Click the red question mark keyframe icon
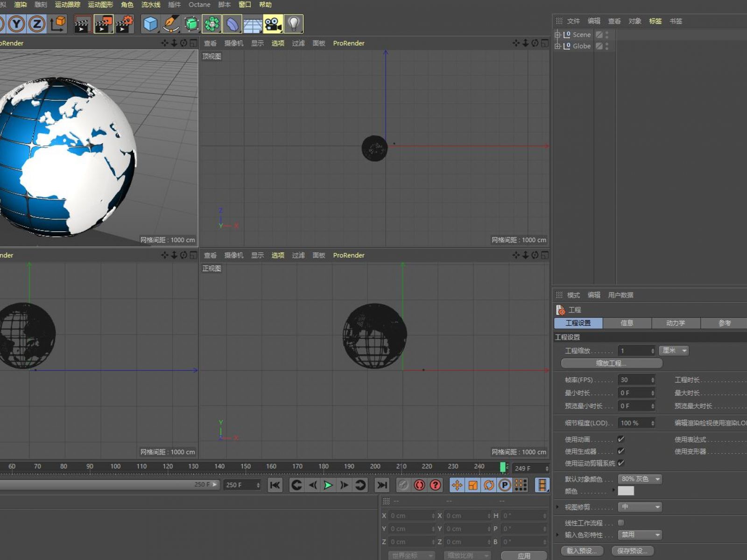Viewport: 747px width, 560px height. pos(436,485)
